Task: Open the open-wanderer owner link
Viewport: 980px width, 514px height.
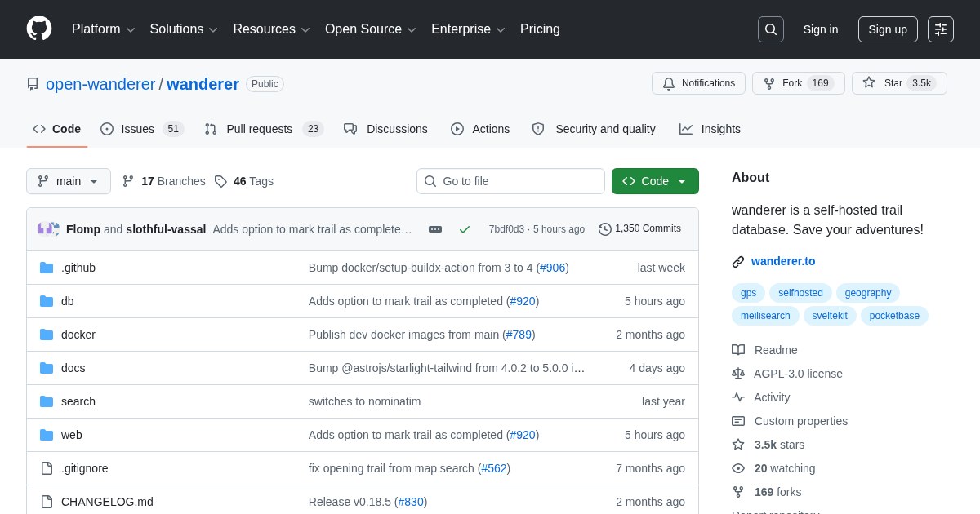Action: pos(100,84)
